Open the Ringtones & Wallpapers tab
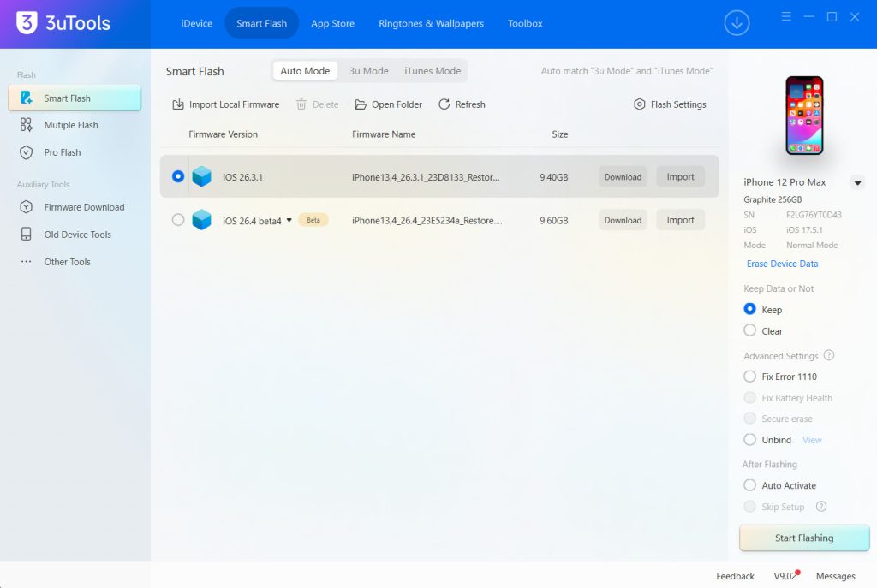 point(432,23)
